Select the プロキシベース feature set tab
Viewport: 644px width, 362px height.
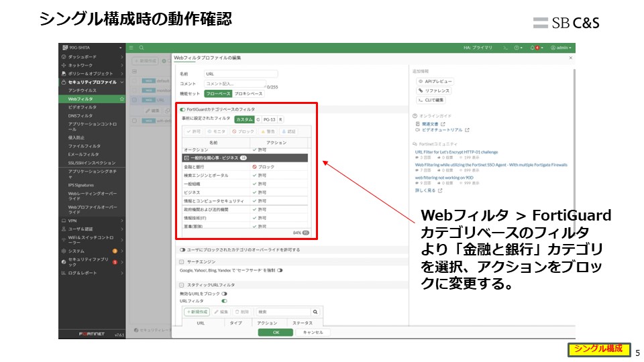coord(249,94)
